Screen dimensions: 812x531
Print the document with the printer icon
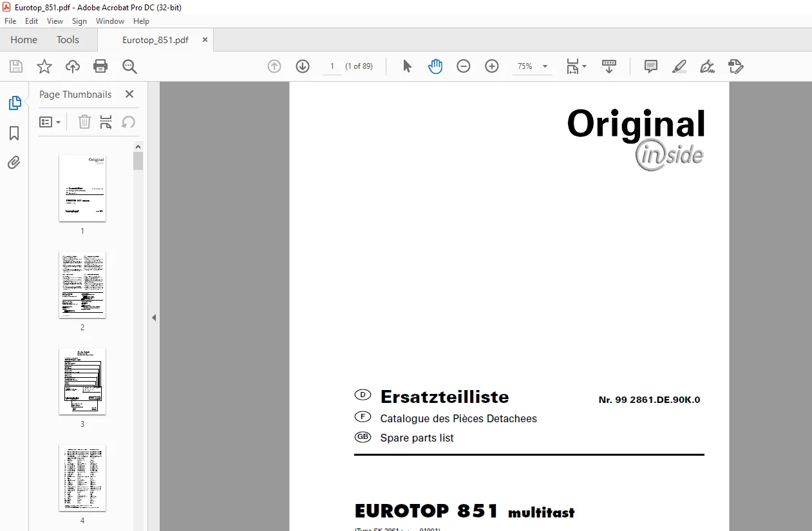point(100,66)
